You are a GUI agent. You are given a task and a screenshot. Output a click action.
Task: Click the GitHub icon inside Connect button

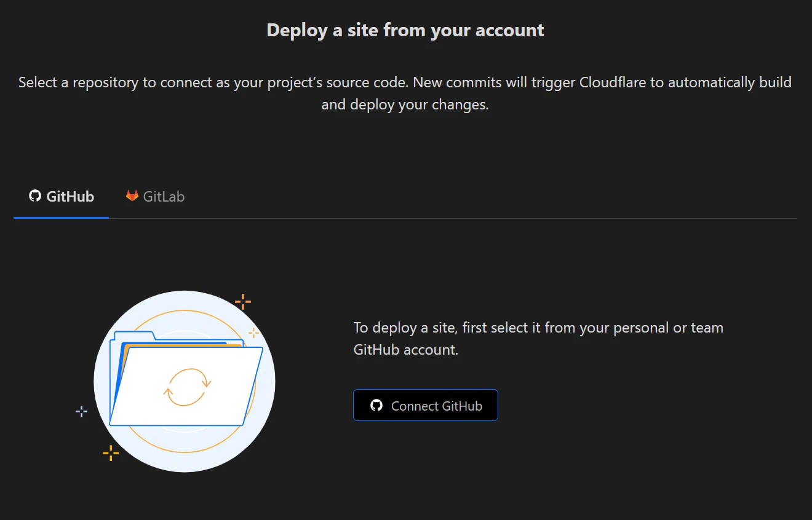pyautogui.click(x=376, y=406)
